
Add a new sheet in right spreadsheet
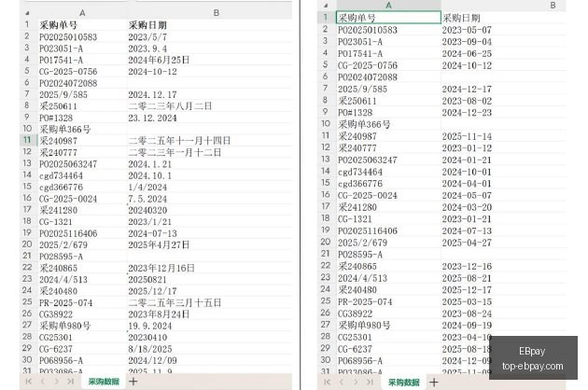click(x=434, y=383)
